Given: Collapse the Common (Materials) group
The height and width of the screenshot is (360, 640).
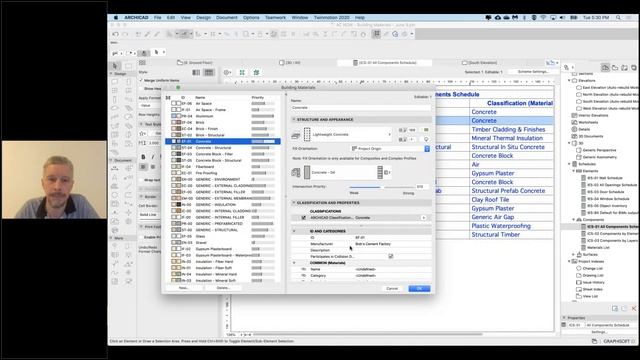Looking at the screenshot, I should pos(294,263).
